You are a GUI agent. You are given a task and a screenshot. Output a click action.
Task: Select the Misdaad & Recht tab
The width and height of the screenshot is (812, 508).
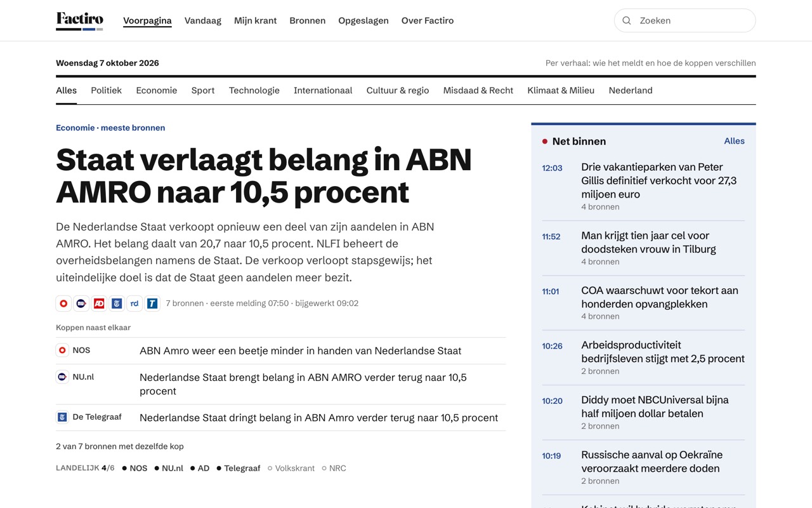[478, 90]
